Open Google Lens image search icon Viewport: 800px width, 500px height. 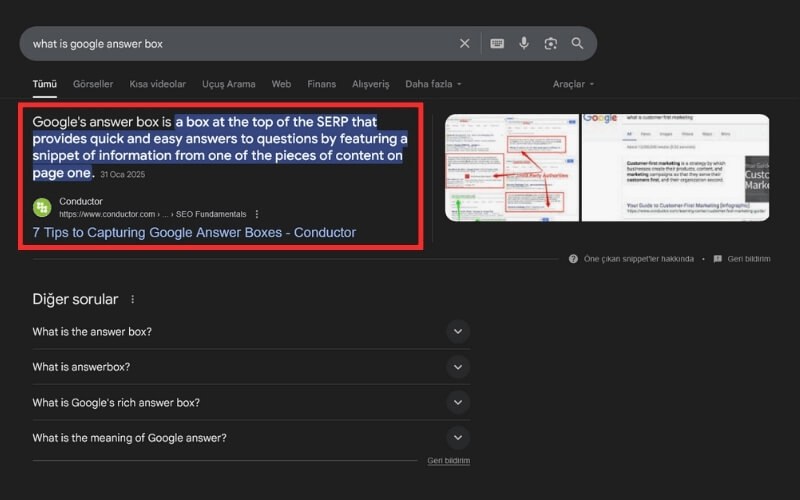point(550,44)
